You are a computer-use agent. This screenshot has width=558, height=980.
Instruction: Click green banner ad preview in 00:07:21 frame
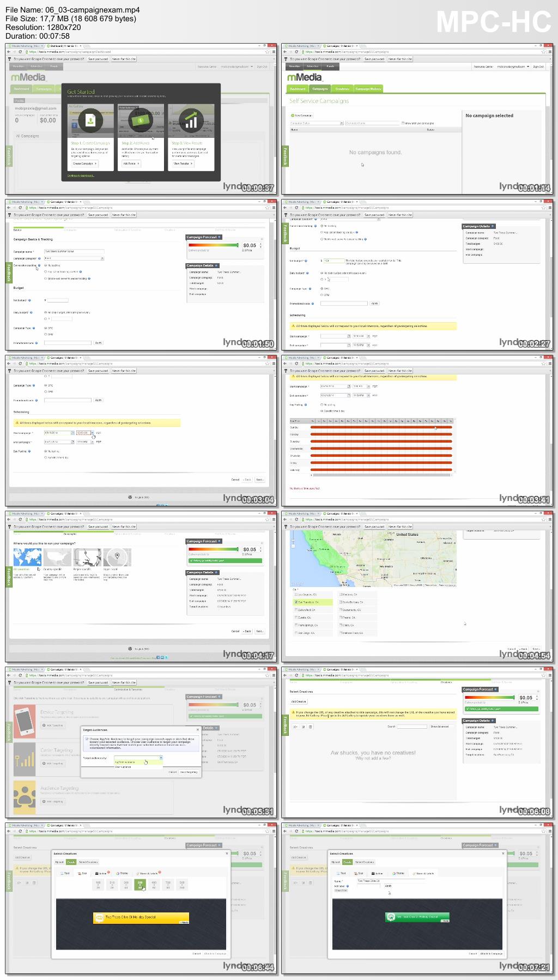(x=418, y=917)
